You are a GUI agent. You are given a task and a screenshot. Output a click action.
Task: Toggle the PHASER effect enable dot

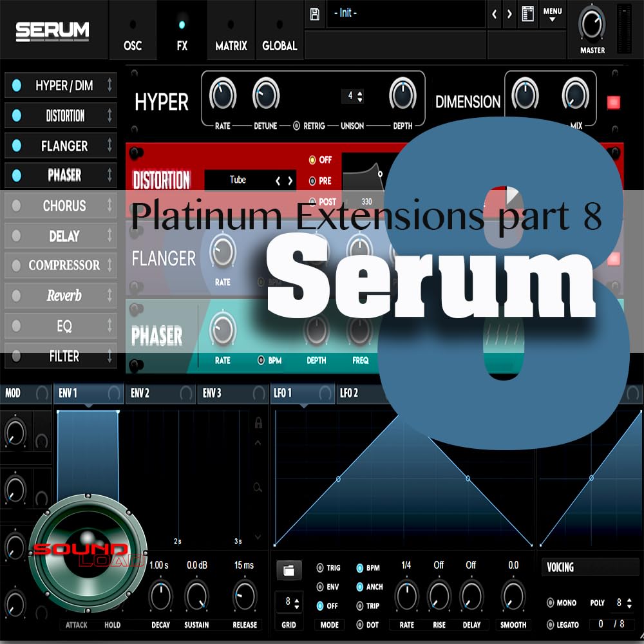(x=17, y=175)
